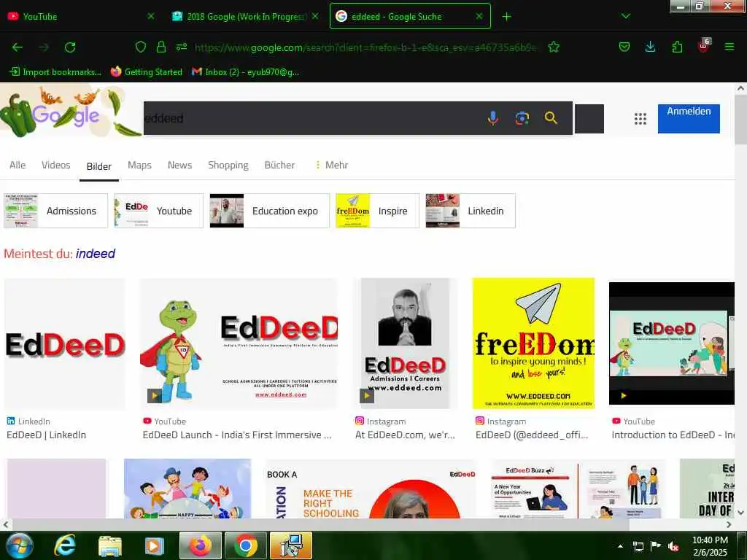Select the News search tab
The image size is (747, 560).
(179, 165)
